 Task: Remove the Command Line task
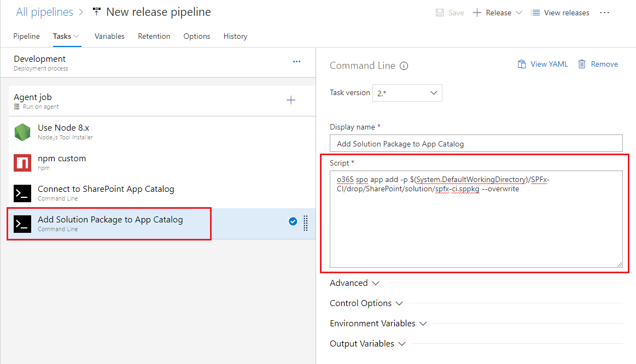tap(598, 64)
